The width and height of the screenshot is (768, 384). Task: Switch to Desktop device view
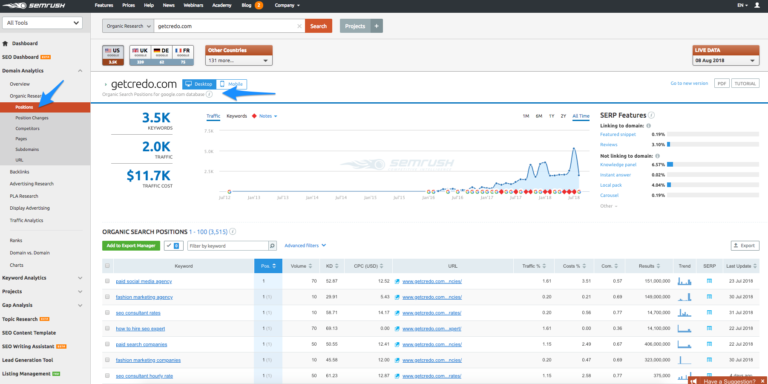199,84
